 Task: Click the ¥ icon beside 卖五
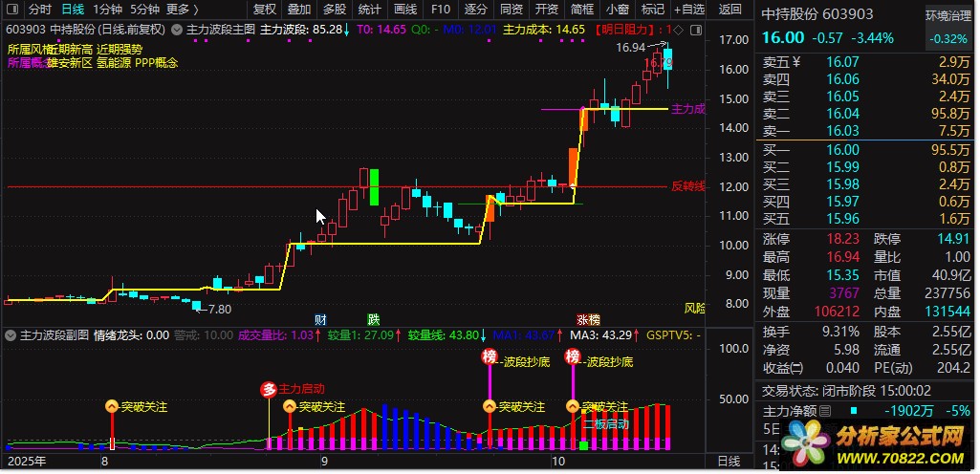[x=795, y=62]
